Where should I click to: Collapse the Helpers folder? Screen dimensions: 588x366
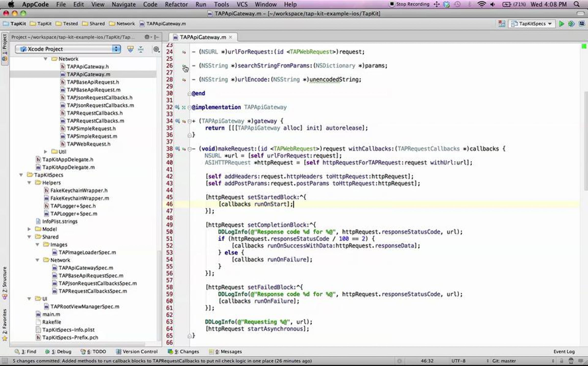click(29, 183)
